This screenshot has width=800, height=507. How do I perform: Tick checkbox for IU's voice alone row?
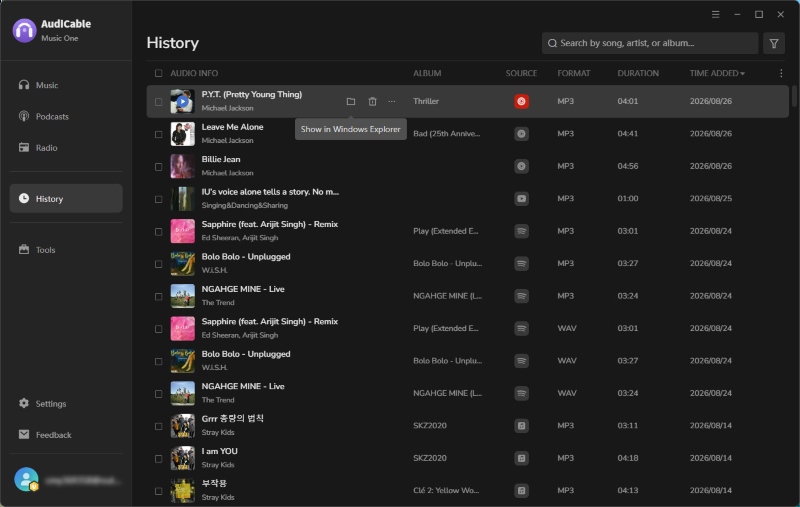(x=159, y=199)
